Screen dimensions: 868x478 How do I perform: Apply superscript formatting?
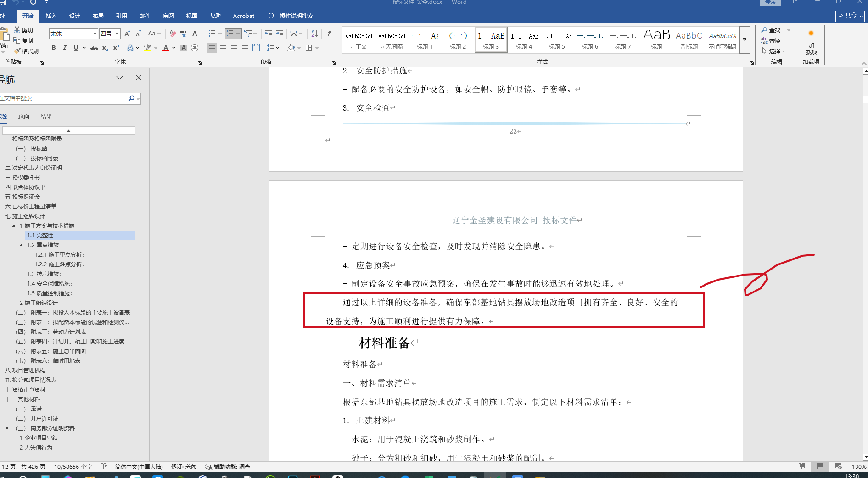click(x=116, y=48)
